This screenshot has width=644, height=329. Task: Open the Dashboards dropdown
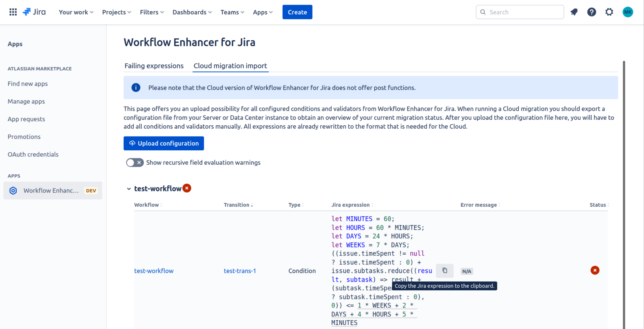(x=192, y=12)
